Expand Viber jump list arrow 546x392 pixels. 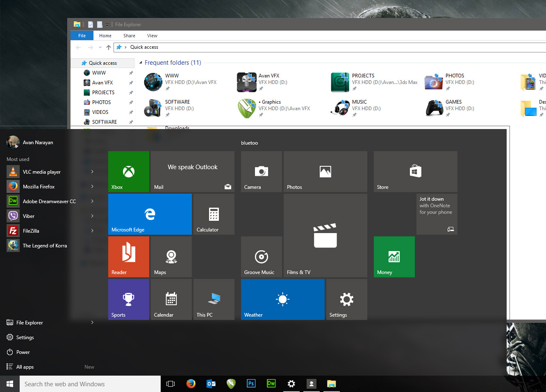tap(92, 216)
